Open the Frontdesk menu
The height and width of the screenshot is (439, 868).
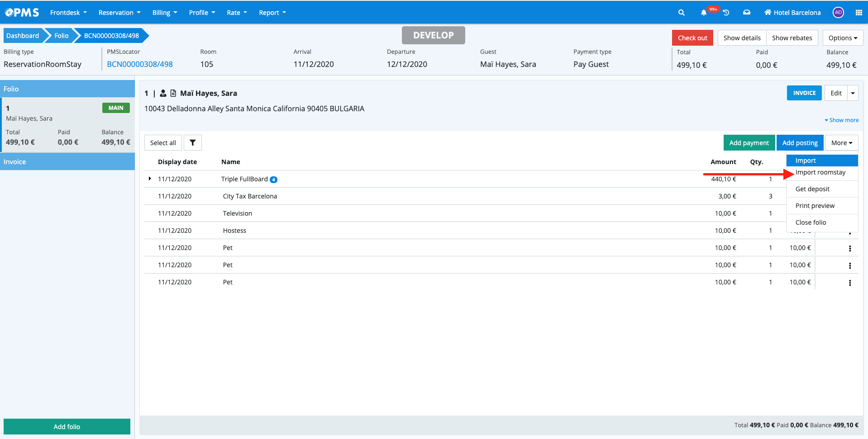click(x=68, y=13)
